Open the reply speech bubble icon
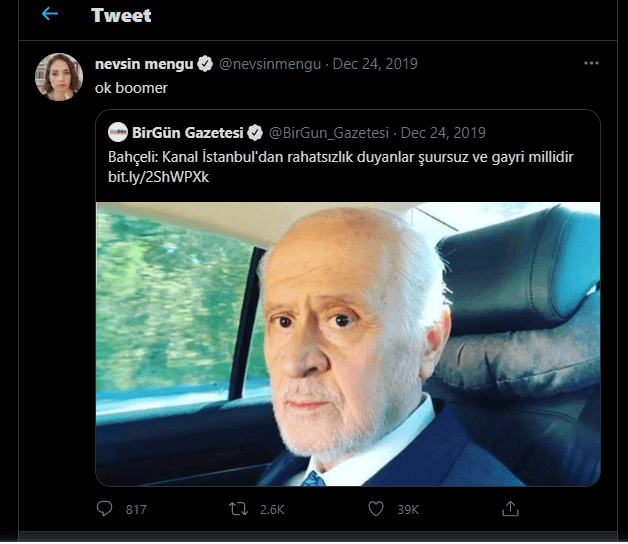The image size is (628, 544). (x=104, y=509)
